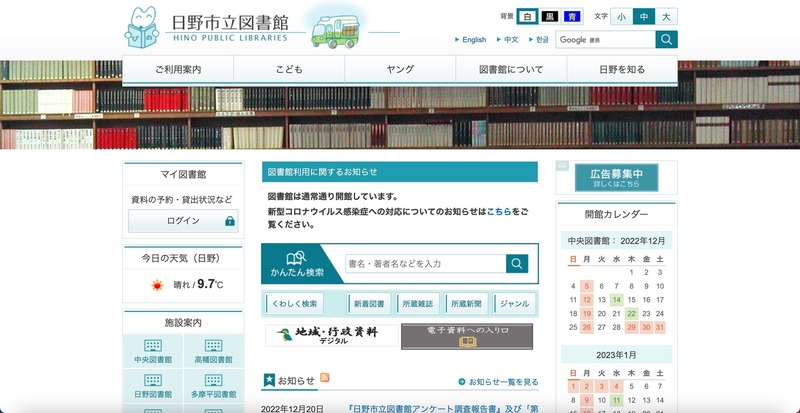The image size is (800, 413).
Task: Click the bookmobile van illustration
Action: tap(333, 29)
